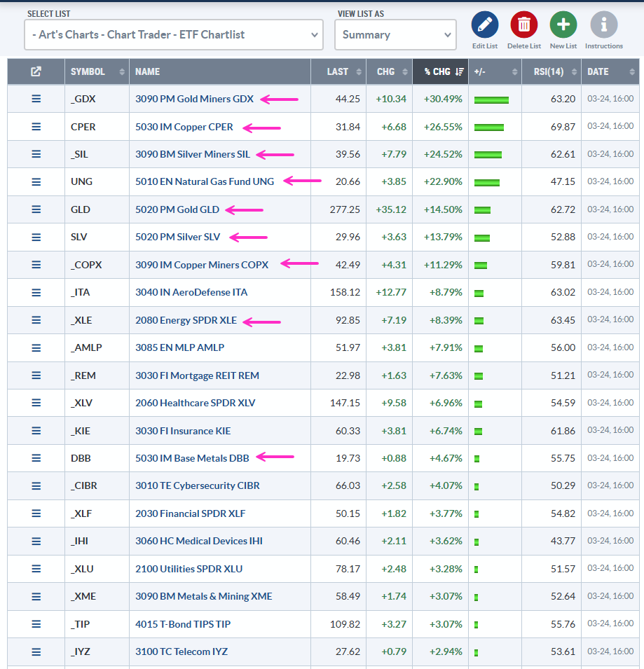This screenshot has height=669, width=644.
Task: Open 2060 Healthcare SPDR XLV link
Action: coord(195,403)
